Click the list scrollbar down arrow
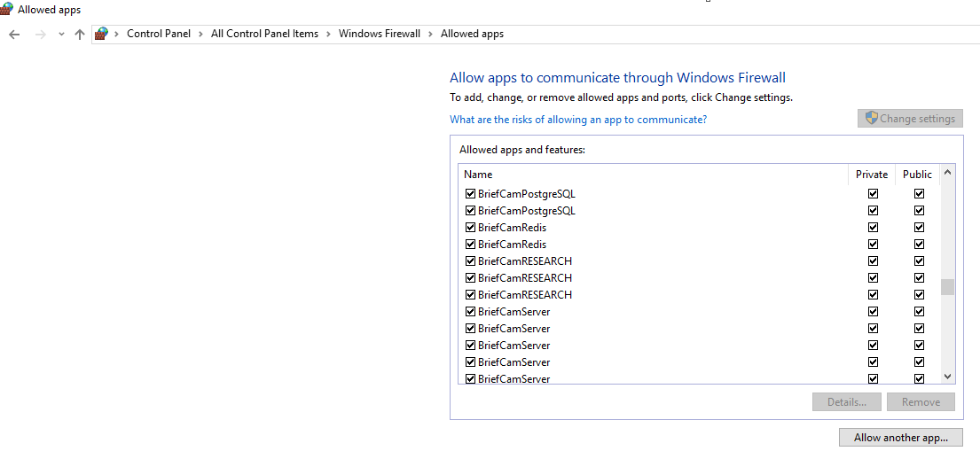980x451 pixels. (947, 376)
